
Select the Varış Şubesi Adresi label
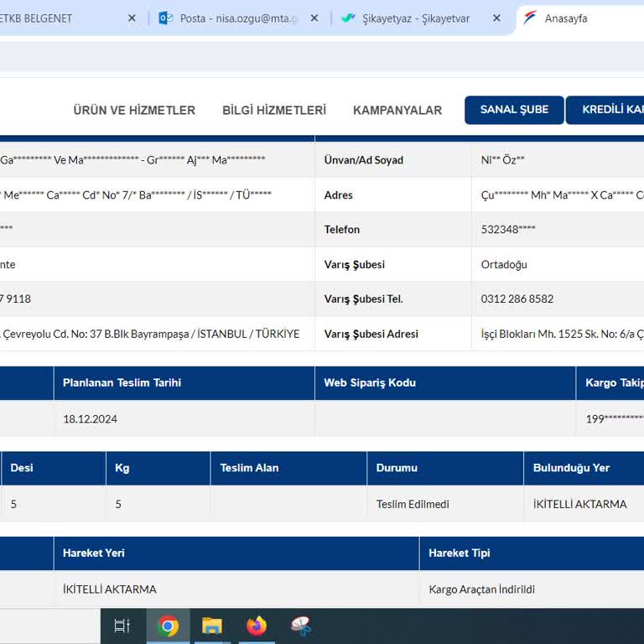pos(371,334)
